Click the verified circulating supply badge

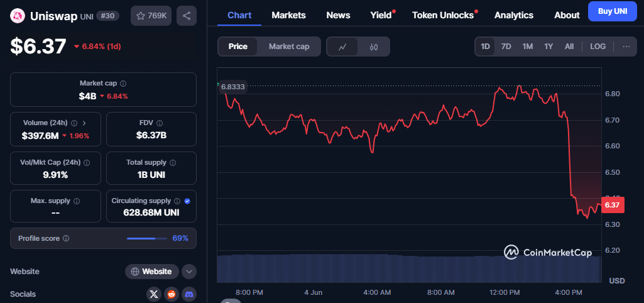click(x=187, y=201)
